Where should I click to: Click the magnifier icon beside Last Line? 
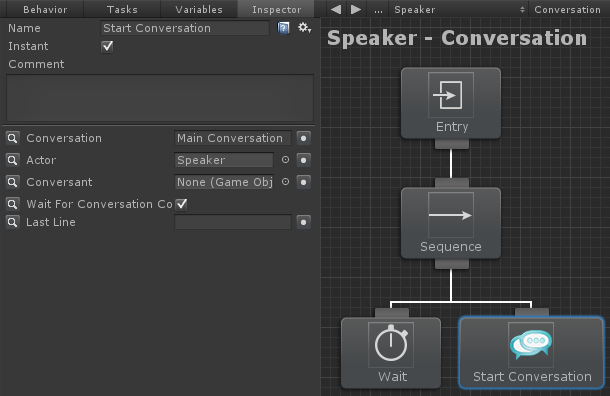point(12,222)
